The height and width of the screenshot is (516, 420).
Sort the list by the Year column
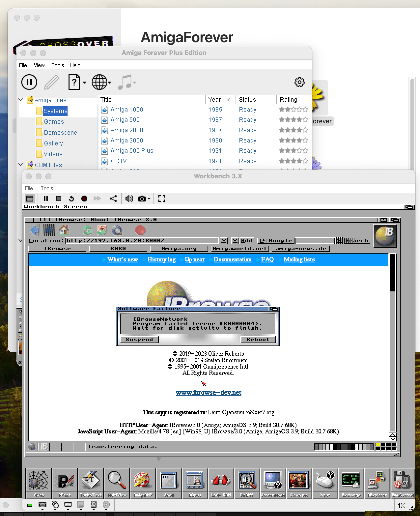point(220,100)
